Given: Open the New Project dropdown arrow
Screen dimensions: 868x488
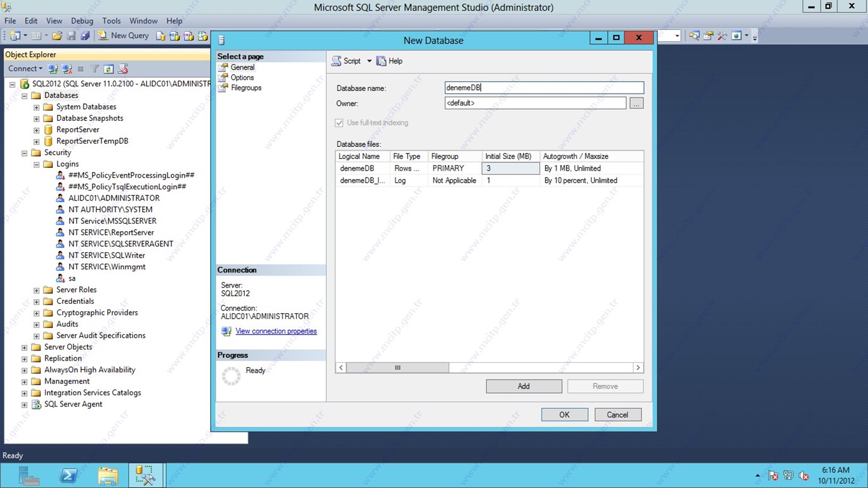Looking at the screenshot, I should pyautogui.click(x=25, y=36).
